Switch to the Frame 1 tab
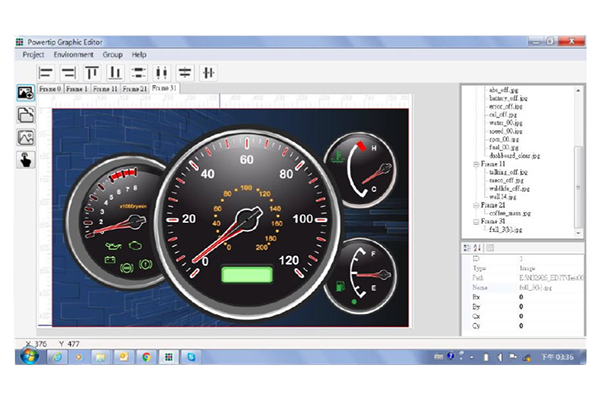 [77, 89]
